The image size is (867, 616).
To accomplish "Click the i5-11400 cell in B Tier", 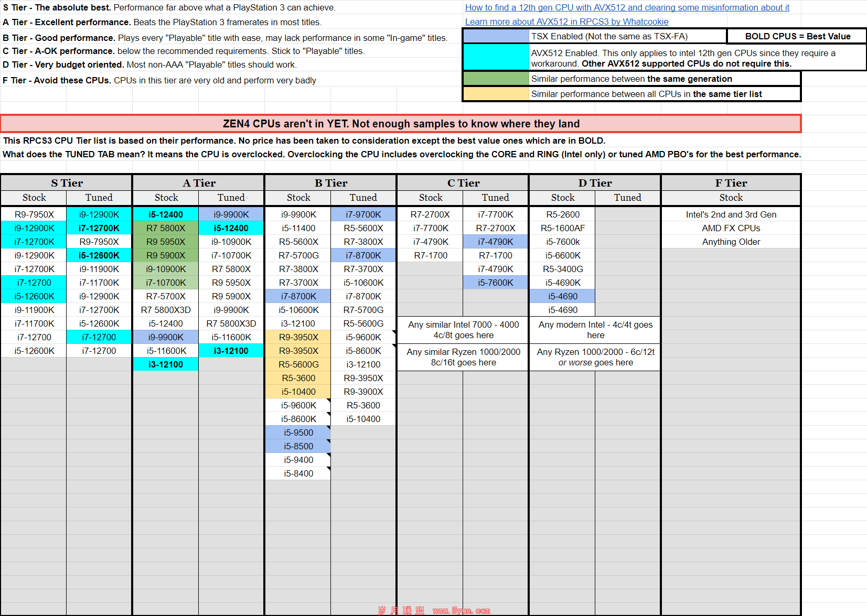I will 298,228.
